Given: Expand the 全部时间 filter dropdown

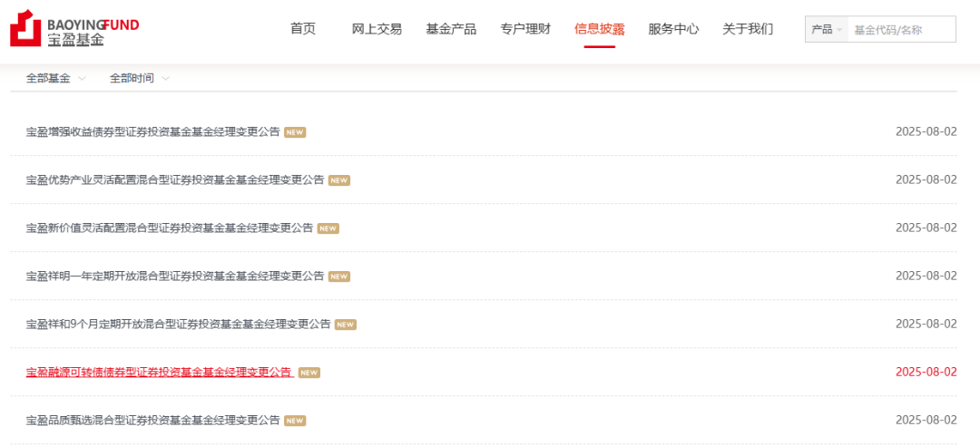Looking at the screenshot, I should point(140,79).
